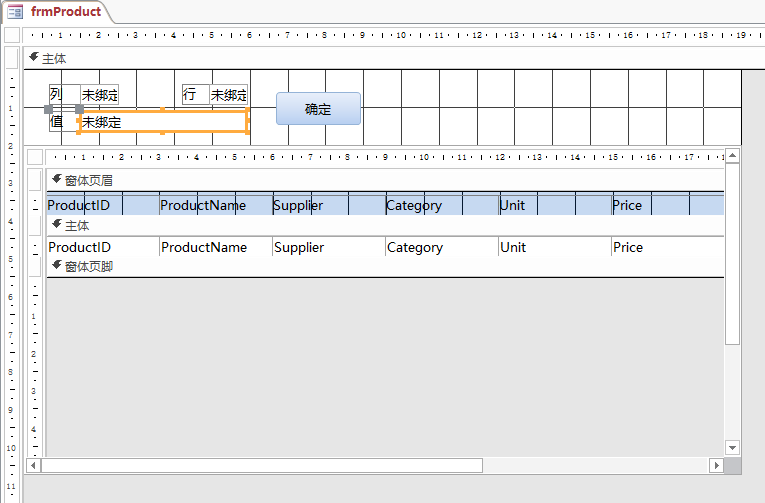This screenshot has width=765, height=503.
Task: Click the Category header label
Action: click(442, 205)
